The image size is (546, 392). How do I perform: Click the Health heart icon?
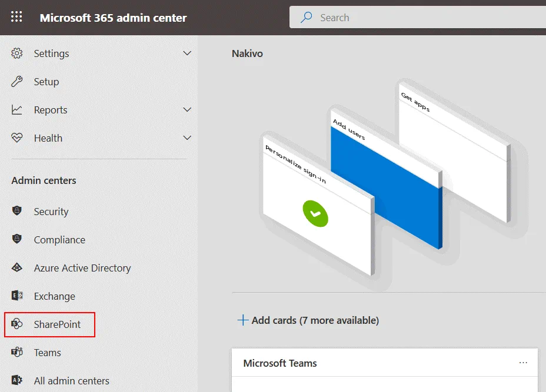click(x=17, y=138)
